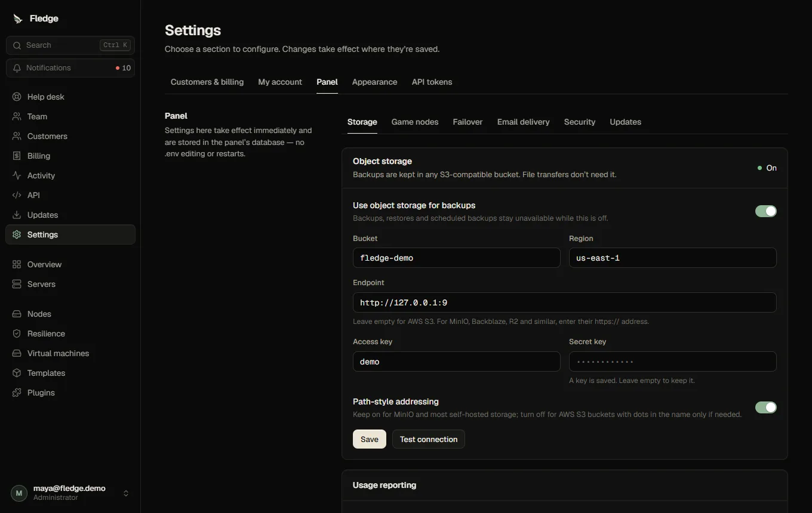This screenshot has height=513, width=812.
Task: Click the Servers stack icon
Action: pos(17,284)
